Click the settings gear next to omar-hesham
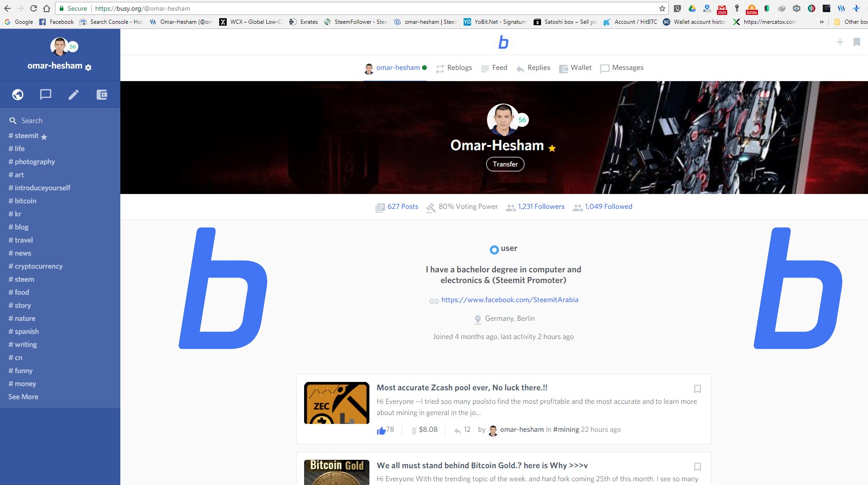Screen dimensions: 868x485 coord(88,67)
